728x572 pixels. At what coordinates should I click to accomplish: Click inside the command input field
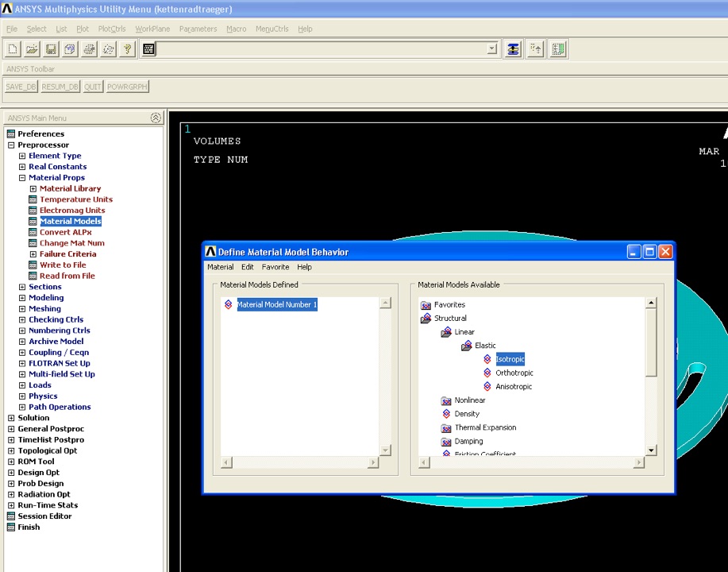(x=322, y=48)
